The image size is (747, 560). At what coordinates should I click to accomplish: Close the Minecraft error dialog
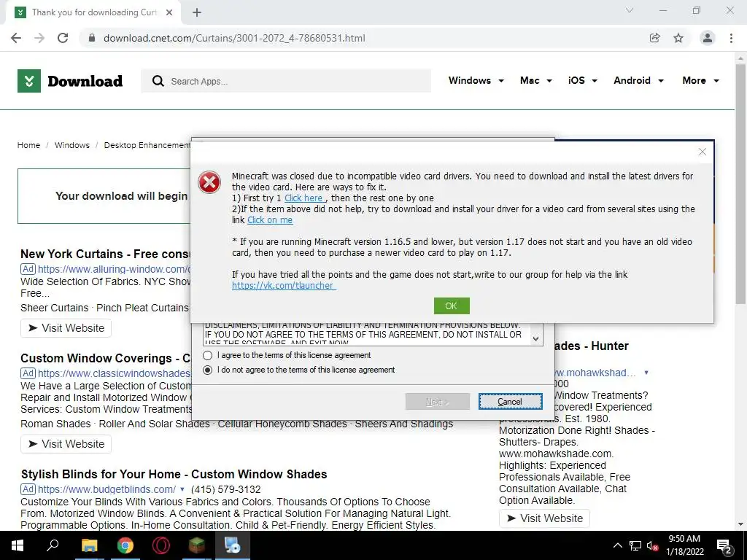(703, 152)
